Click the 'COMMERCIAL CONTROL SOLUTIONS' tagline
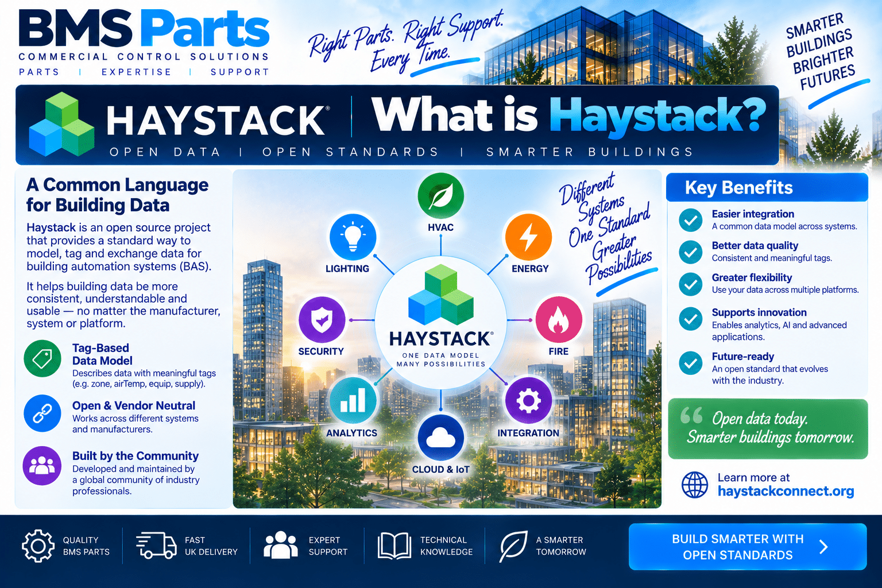 pyautogui.click(x=144, y=56)
